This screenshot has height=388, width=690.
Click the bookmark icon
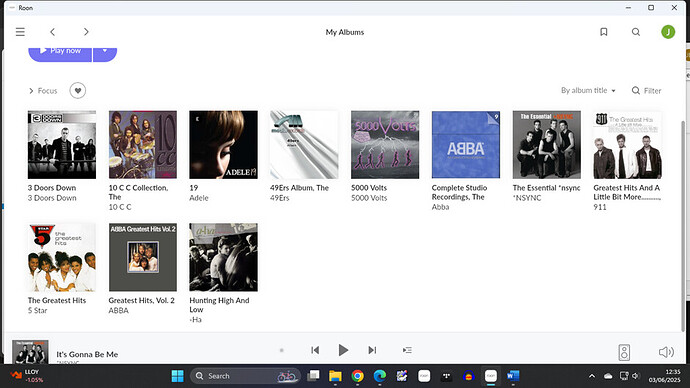[604, 32]
